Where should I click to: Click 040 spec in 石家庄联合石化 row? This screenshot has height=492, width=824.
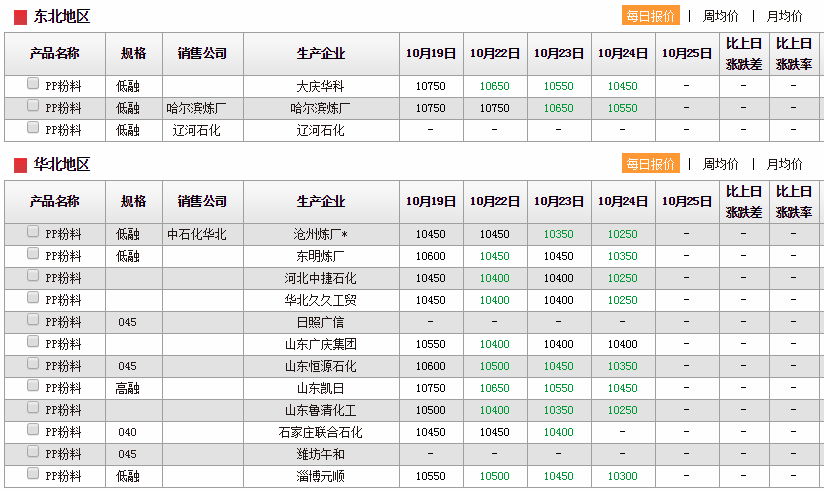[127, 433]
